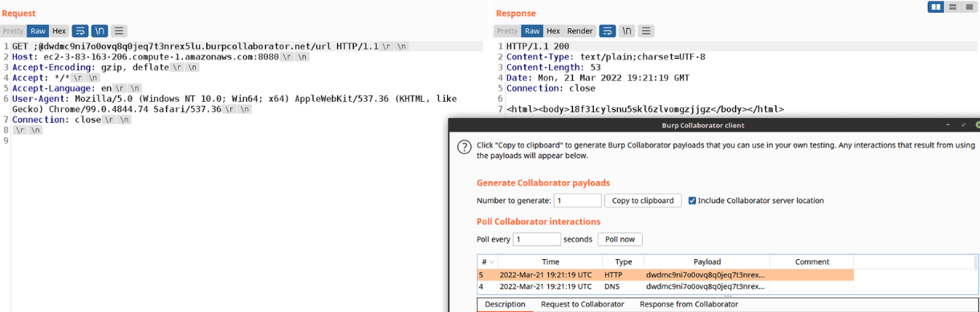
Task: Toggle show non-printable chars (\n) in Response panel
Action: [x=627, y=31]
